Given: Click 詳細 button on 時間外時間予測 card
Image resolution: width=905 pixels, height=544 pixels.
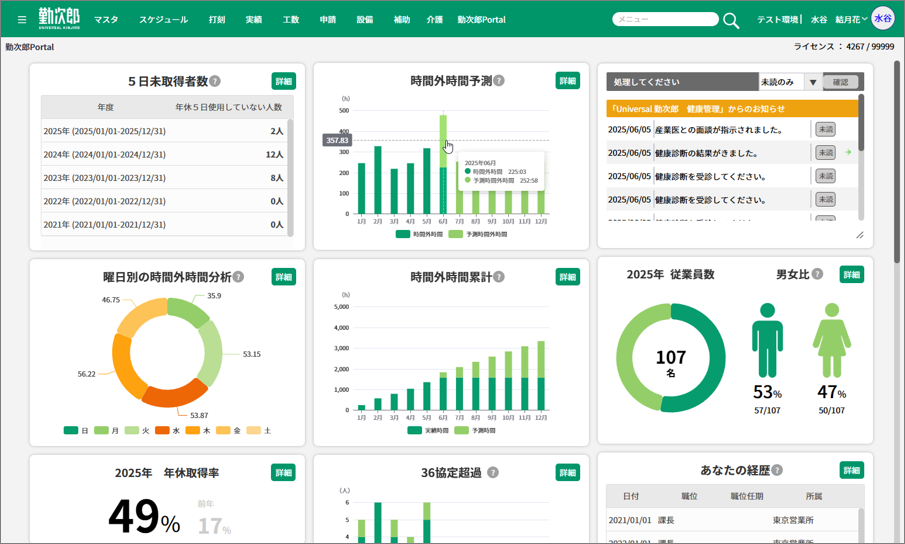Looking at the screenshot, I should tap(567, 81).
